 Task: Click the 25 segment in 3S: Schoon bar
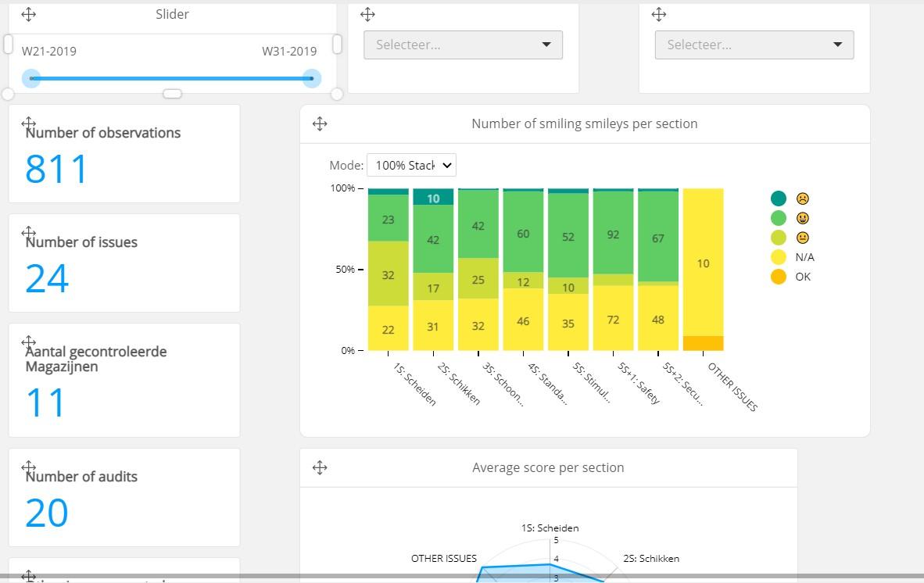point(478,278)
